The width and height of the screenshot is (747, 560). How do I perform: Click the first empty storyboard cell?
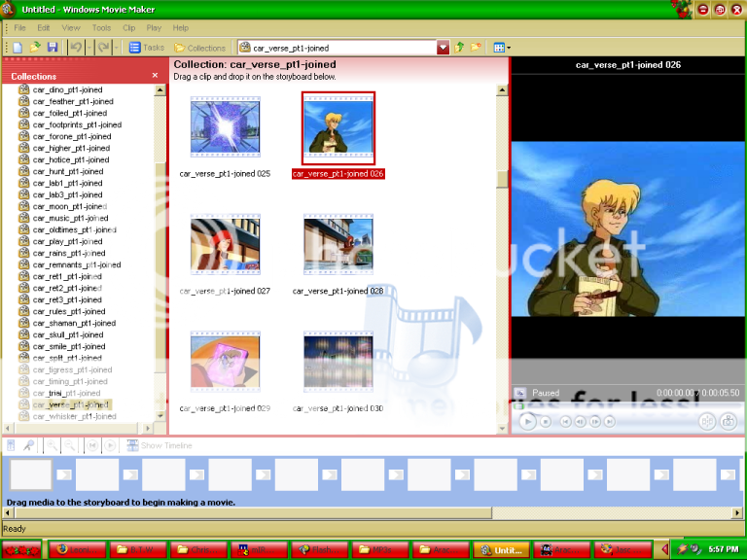point(31,474)
